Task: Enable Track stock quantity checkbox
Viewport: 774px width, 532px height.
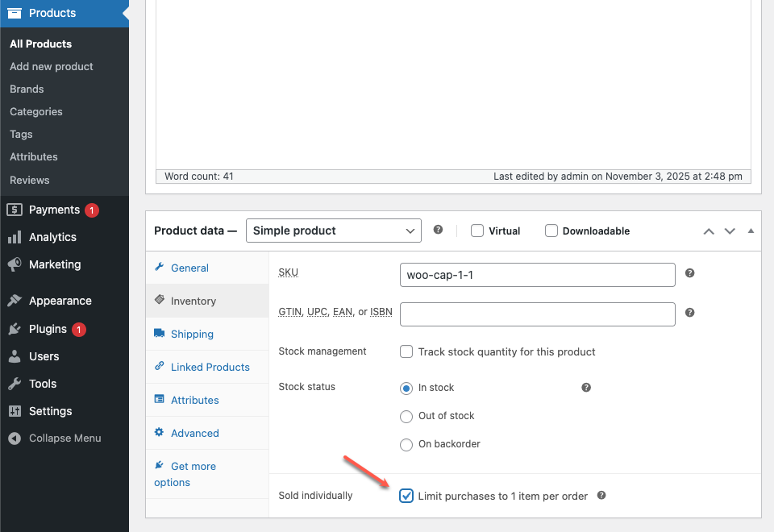Action: (x=407, y=351)
